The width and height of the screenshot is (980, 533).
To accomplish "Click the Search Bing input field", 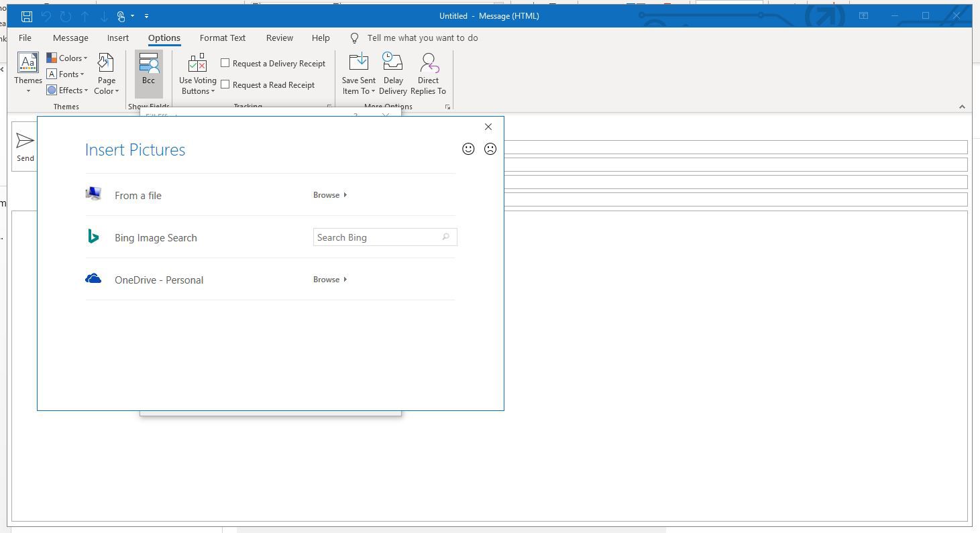I will (x=377, y=237).
